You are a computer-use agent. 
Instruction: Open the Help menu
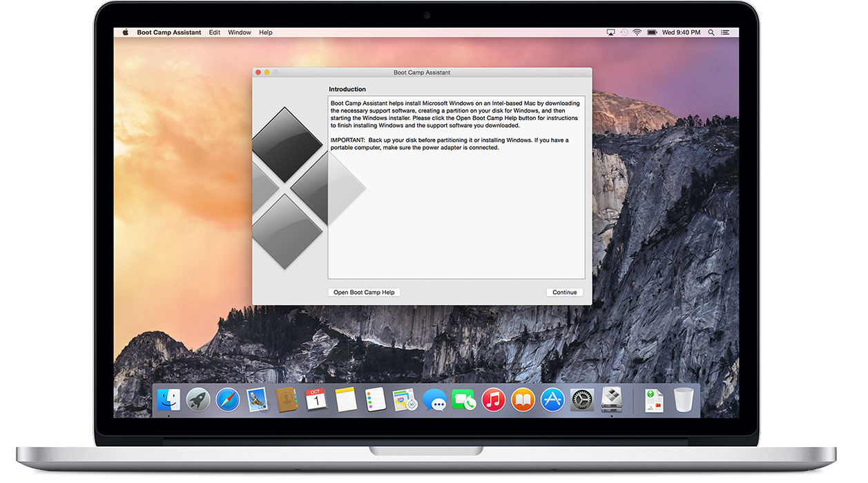(x=266, y=32)
